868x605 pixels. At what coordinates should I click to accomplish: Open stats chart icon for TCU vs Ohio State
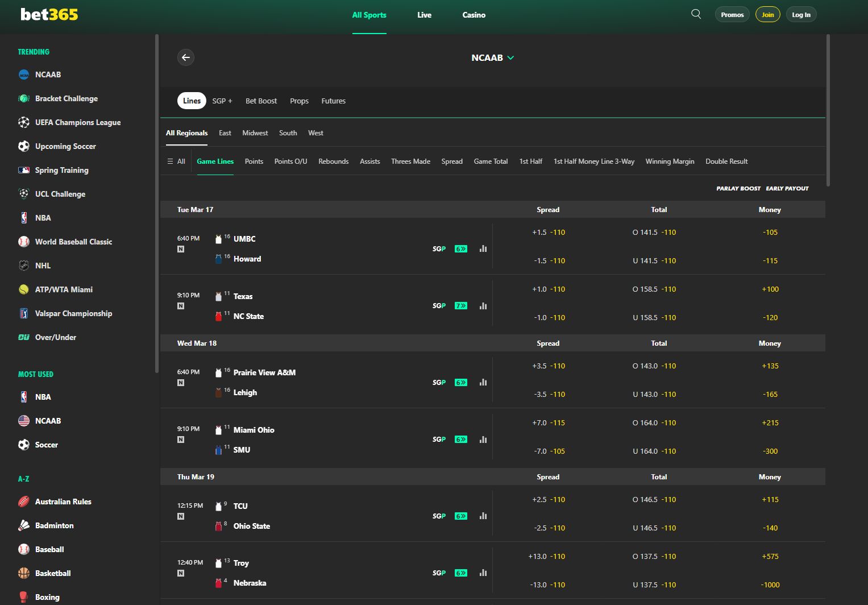483,516
